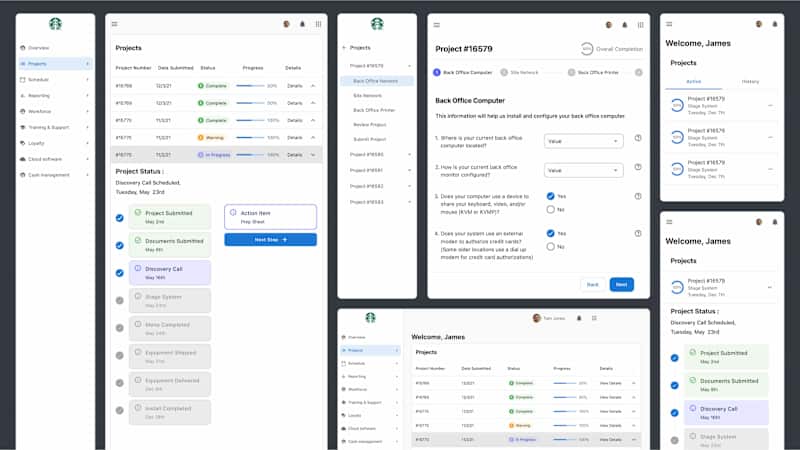The image size is (800, 450).
Task: Open hamburger menu in Projects list panel
Action: (114, 24)
